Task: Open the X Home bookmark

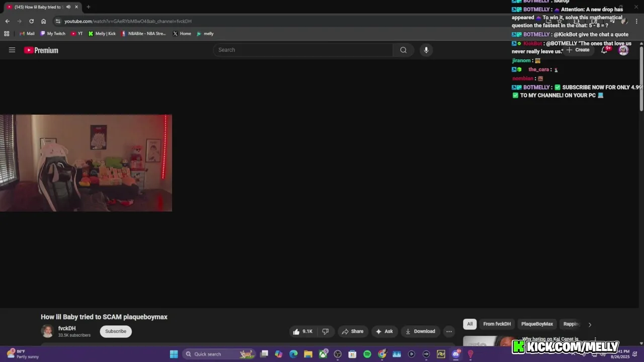Action: tap(182, 34)
